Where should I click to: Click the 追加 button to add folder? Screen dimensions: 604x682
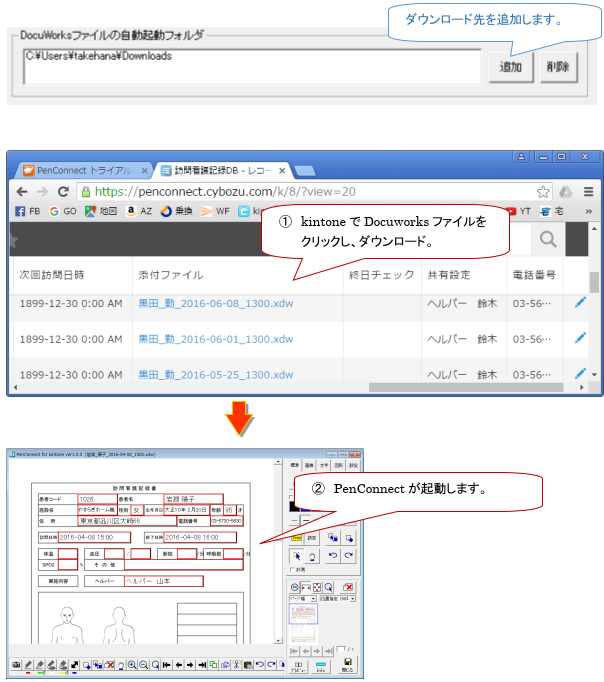point(511,67)
